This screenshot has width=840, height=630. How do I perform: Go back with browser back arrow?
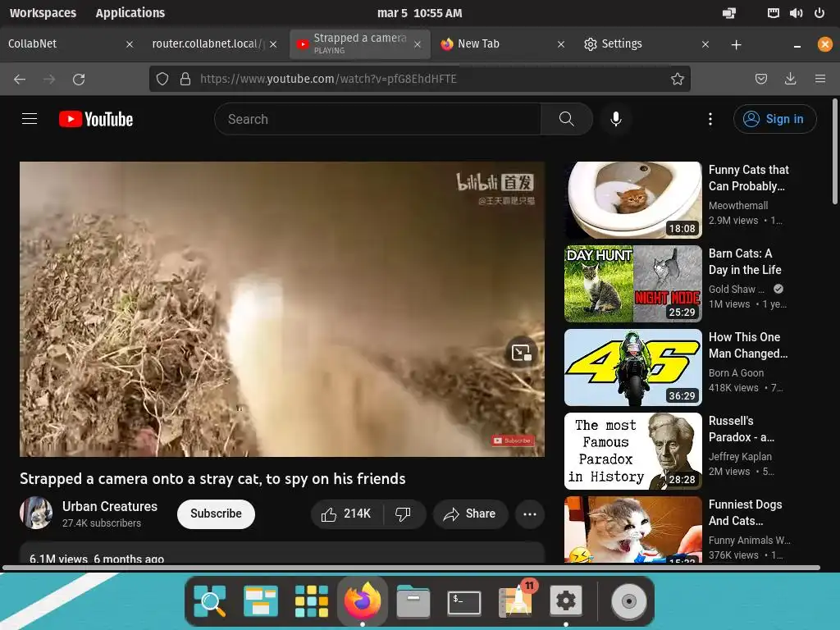click(x=20, y=80)
